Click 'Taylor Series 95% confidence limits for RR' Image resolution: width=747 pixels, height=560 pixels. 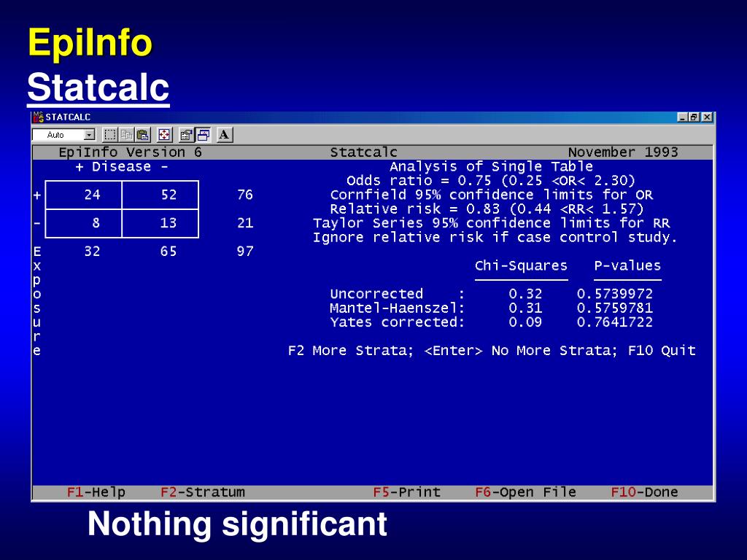[x=491, y=223]
